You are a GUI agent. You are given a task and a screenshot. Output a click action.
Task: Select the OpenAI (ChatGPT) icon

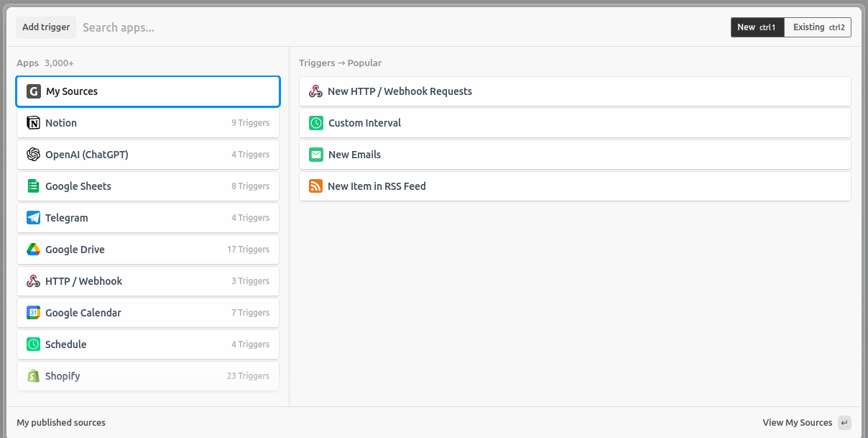[x=33, y=154]
